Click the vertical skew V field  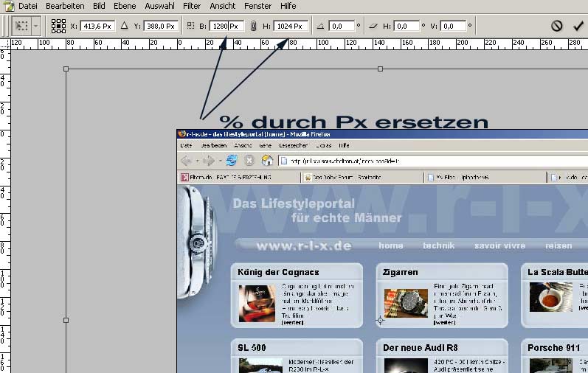(453, 26)
